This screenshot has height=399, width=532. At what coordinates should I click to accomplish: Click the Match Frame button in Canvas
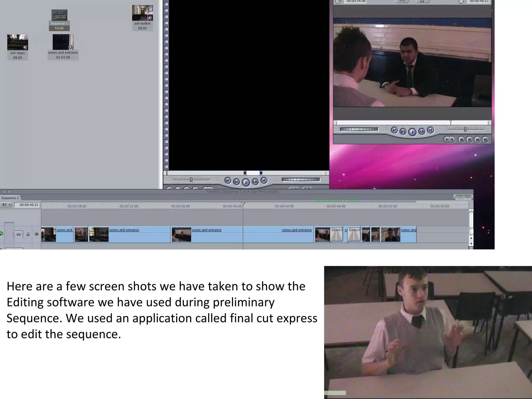(x=485, y=140)
